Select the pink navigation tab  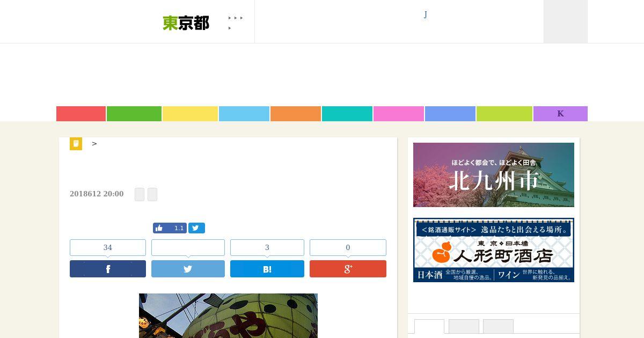pyautogui.click(x=399, y=114)
